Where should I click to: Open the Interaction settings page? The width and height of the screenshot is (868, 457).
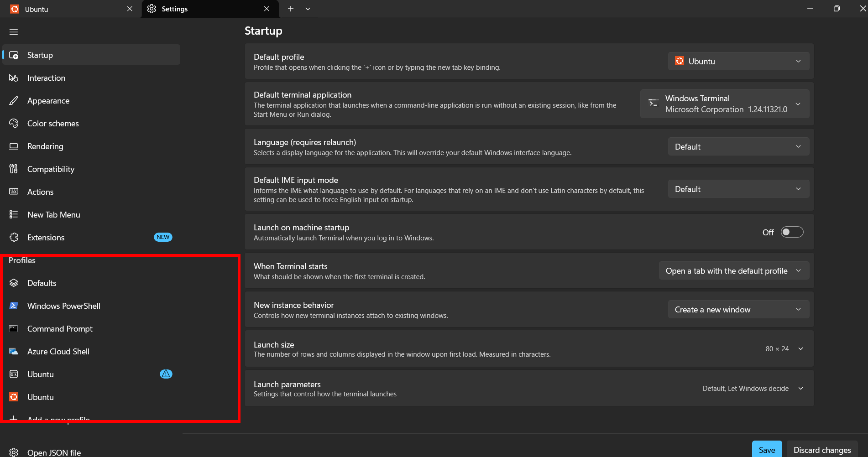point(91,78)
